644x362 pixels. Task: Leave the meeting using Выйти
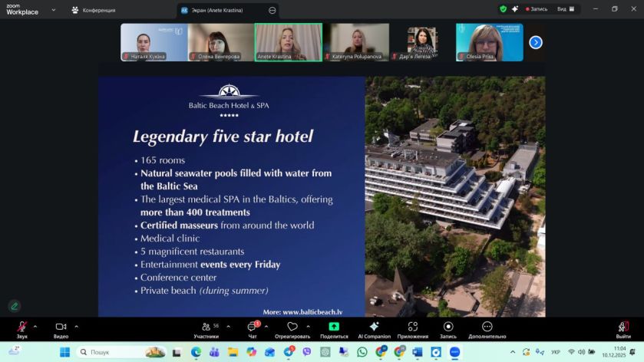click(623, 330)
